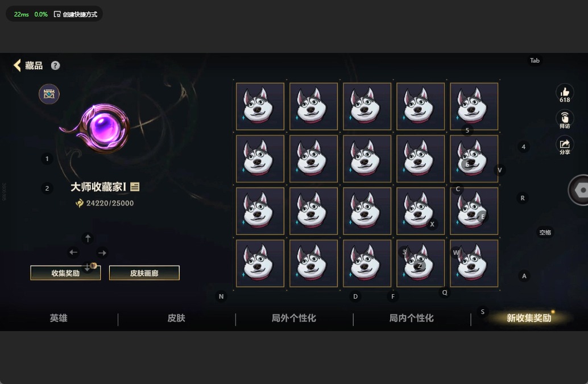The width and height of the screenshot is (588, 384).
Task: Open the 收集奖励 button
Action: point(65,273)
